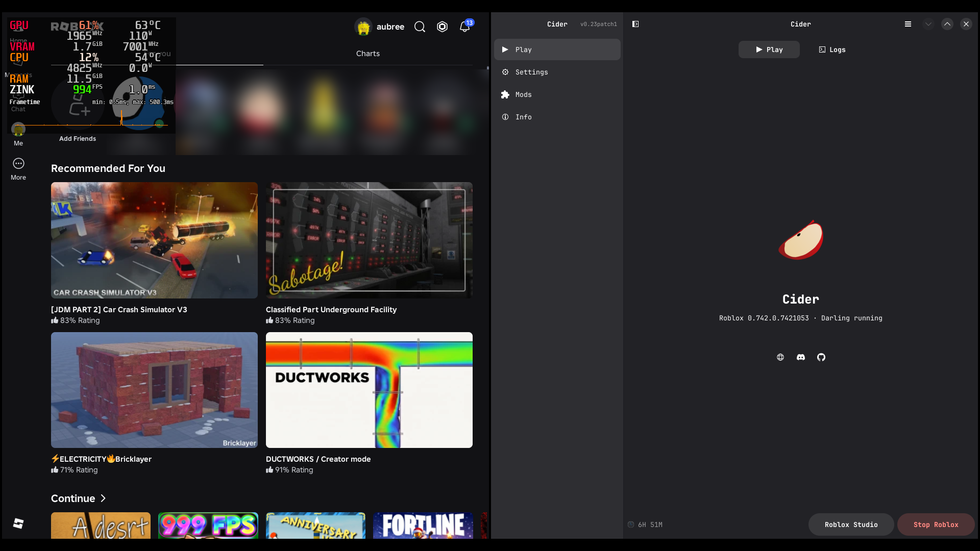Click aubree's avatar picture in header
Screen dimensions: 980x551
click(x=363, y=27)
